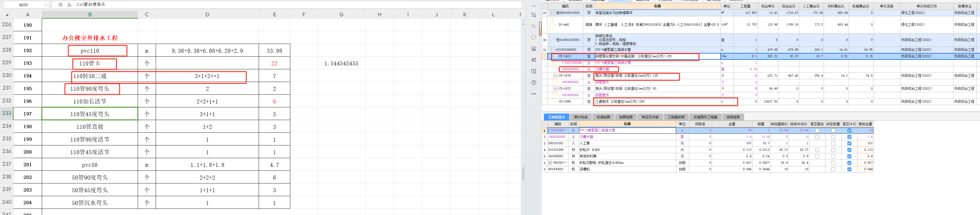The height and width of the screenshot is (215, 980).
Task: Click the crop/transform icon in side panel
Action: click(x=534, y=37)
